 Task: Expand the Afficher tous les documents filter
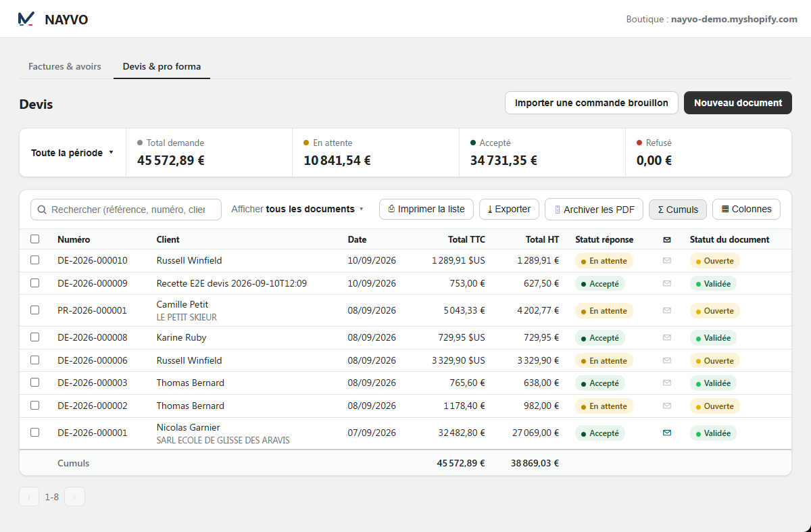point(297,209)
